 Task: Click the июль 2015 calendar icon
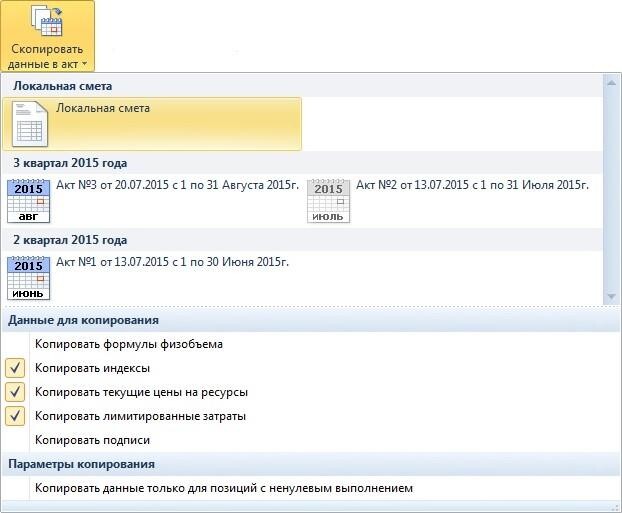tap(328, 201)
